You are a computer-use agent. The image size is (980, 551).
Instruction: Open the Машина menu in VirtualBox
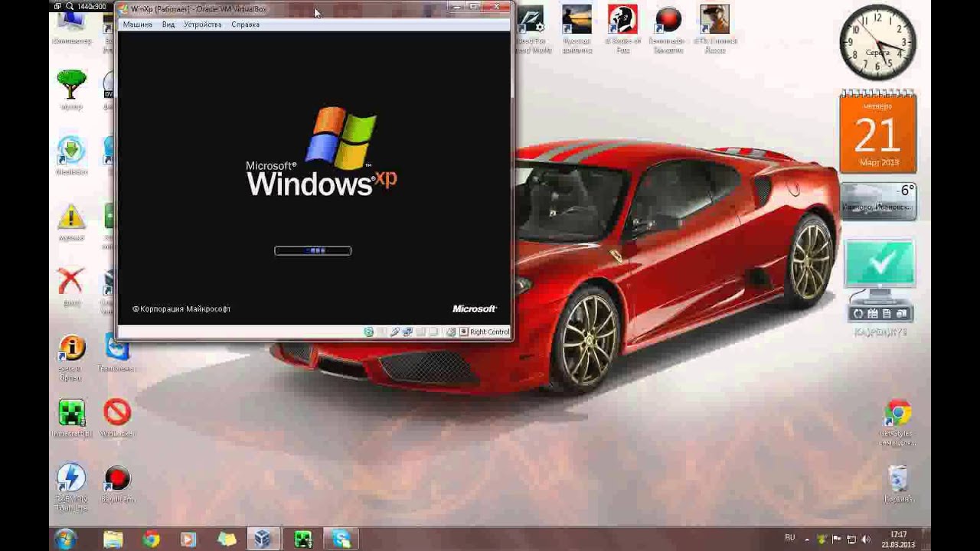coord(138,24)
